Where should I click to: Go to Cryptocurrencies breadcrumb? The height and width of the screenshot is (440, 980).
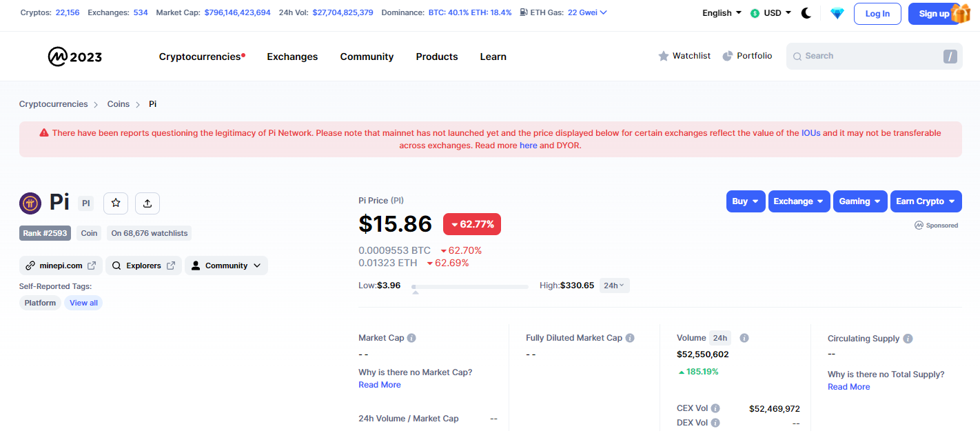(x=54, y=104)
